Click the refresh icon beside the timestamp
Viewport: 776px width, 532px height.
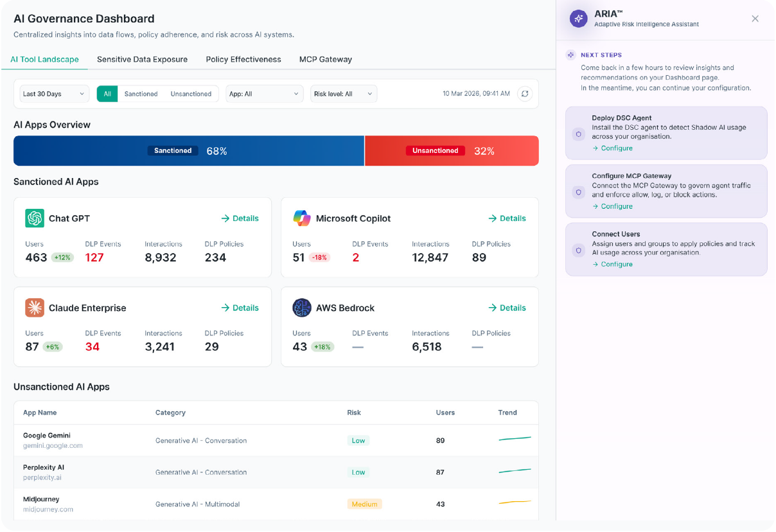tap(525, 94)
